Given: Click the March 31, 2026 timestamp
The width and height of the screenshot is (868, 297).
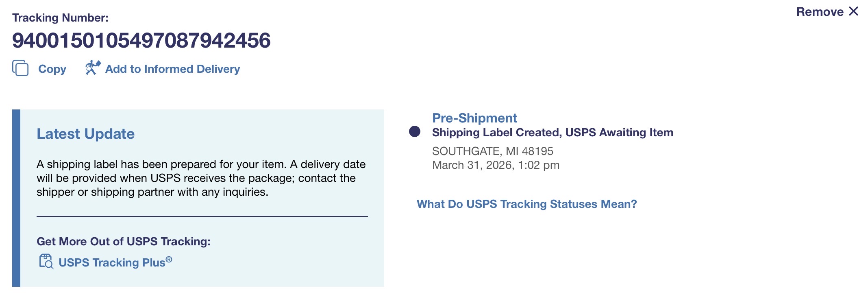Looking at the screenshot, I should pos(495,165).
